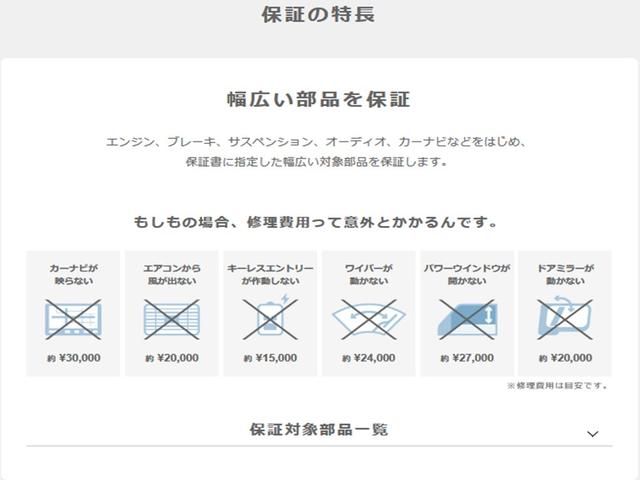Click the ワイパーが動かない card label
This screenshot has height=480, width=640.
pos(368,275)
